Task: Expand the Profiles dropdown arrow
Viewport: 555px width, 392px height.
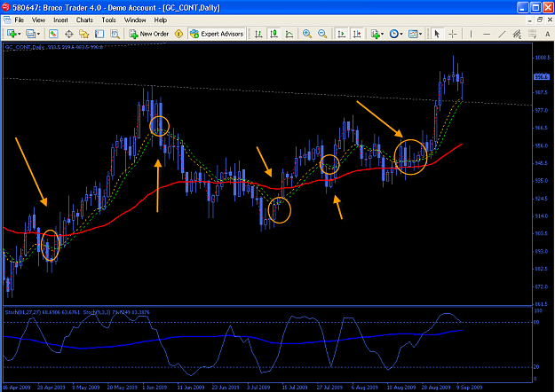Action: coord(38,34)
